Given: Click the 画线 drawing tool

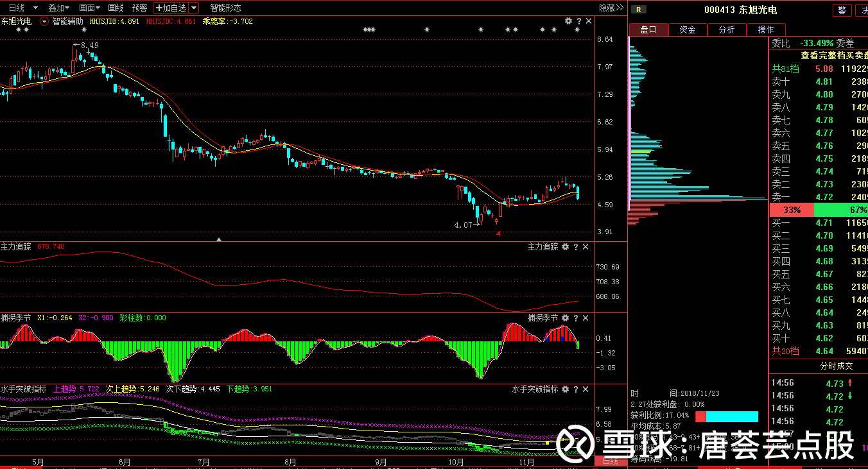Looking at the screenshot, I should click(116, 8).
